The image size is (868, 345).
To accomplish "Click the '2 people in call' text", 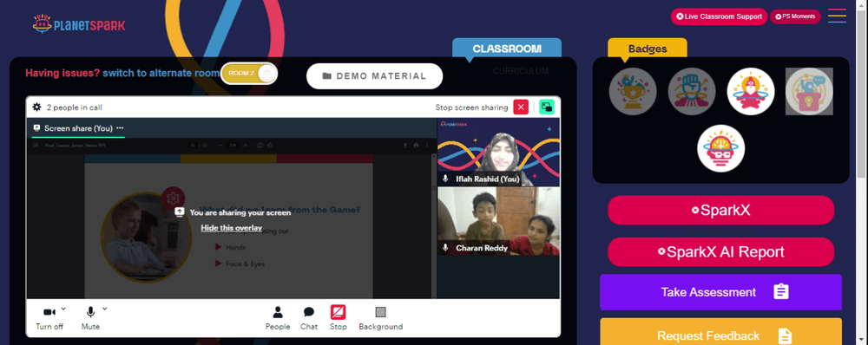I will coord(74,107).
